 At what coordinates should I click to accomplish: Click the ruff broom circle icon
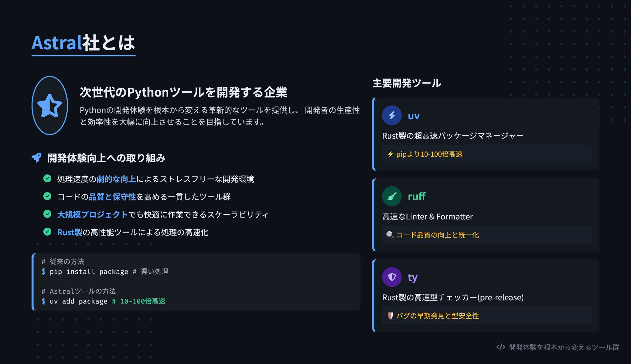392,196
